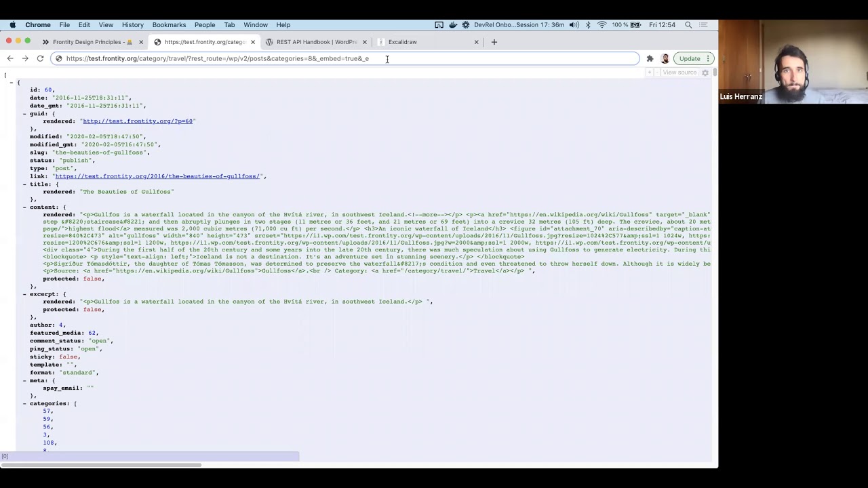Collapse the categories array

(24, 404)
